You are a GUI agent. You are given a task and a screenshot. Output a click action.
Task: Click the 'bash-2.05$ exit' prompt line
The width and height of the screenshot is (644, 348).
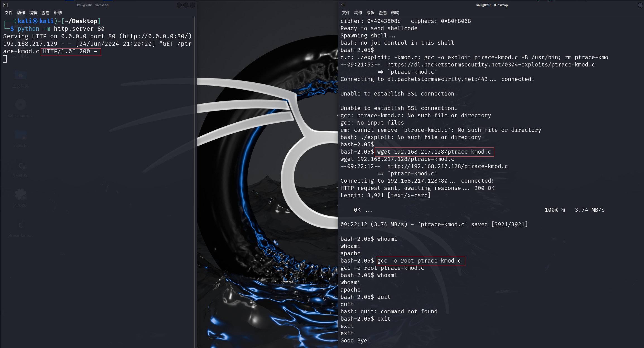pos(366,319)
